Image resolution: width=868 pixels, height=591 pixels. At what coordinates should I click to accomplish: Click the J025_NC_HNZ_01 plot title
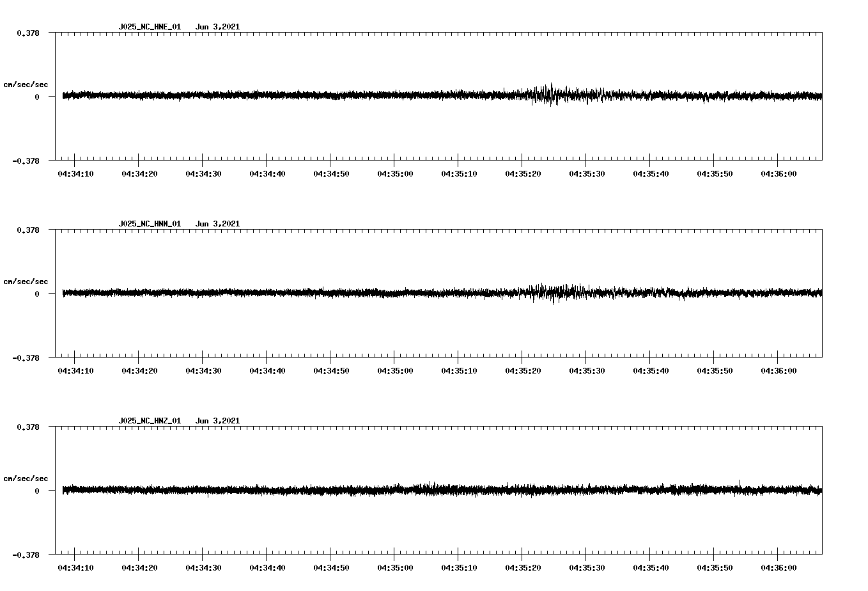[150, 421]
